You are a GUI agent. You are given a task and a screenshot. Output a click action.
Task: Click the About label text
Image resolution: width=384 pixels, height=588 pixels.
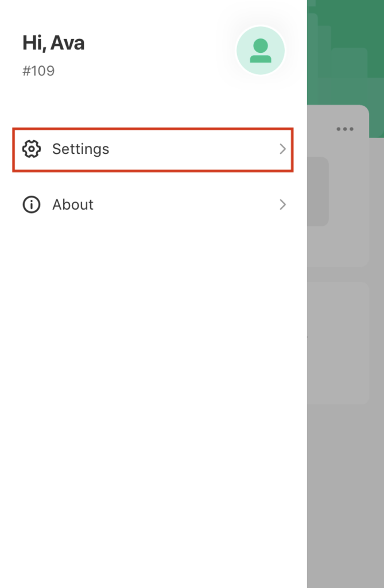[73, 204]
